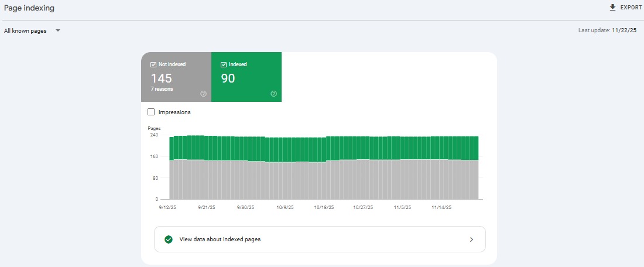
Task: Click the 9/21/25 axis date label
Action: click(207, 207)
